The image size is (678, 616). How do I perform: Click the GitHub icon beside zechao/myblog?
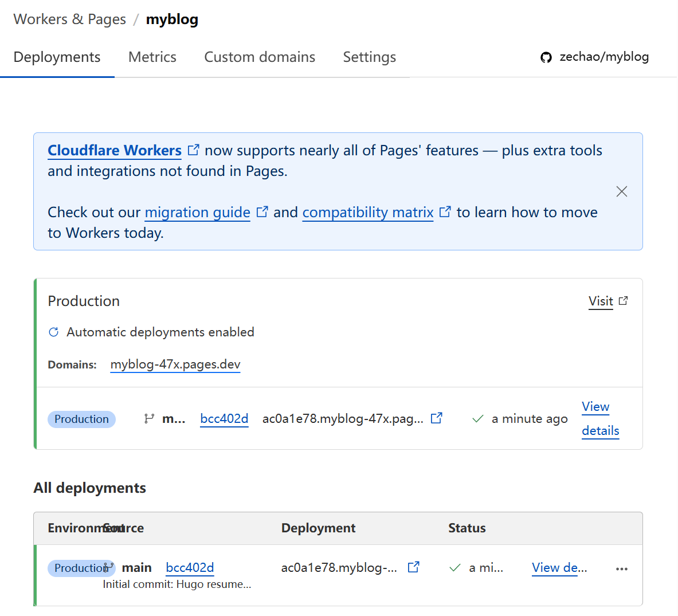click(546, 57)
